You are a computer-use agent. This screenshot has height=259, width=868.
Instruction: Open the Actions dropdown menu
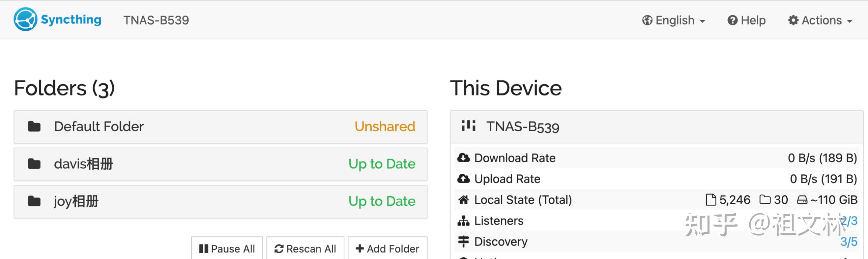pos(820,20)
